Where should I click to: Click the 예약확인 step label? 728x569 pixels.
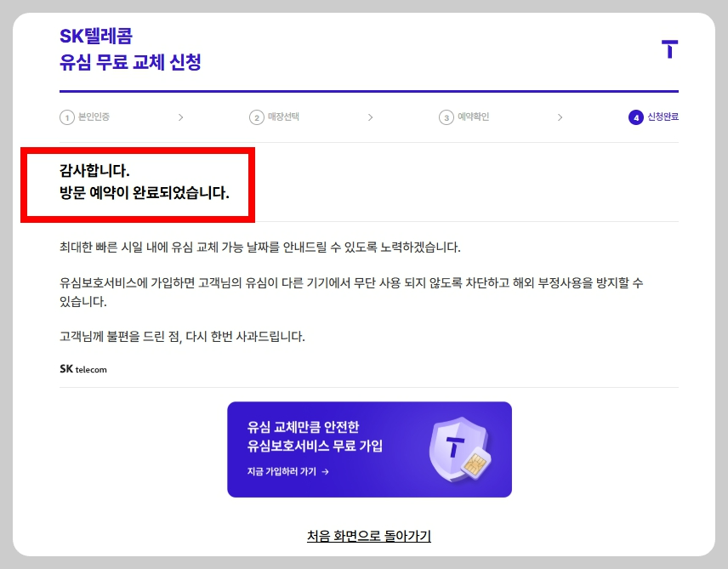[473, 117]
